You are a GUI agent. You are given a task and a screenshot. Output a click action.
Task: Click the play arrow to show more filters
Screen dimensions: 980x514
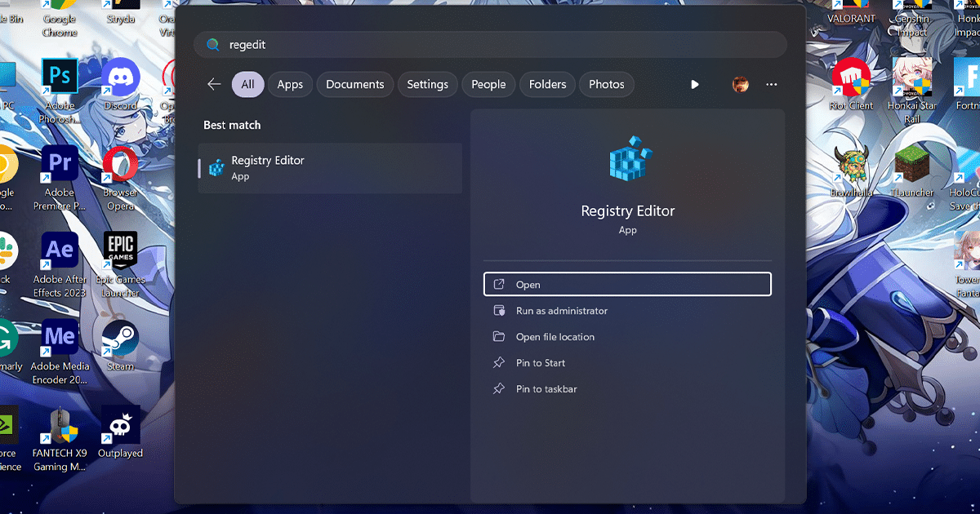pyautogui.click(x=694, y=84)
